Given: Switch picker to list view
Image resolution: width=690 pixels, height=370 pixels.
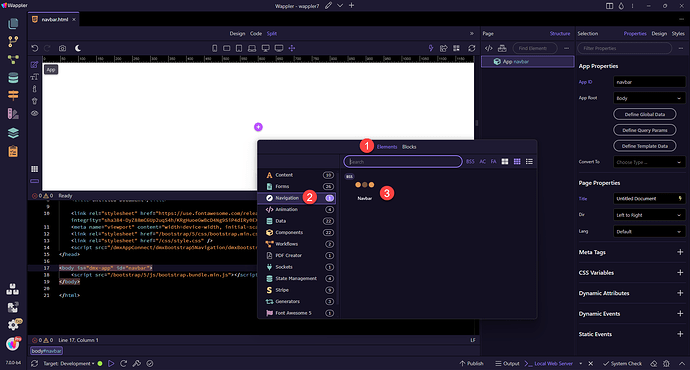Looking at the screenshot, I should (x=529, y=161).
